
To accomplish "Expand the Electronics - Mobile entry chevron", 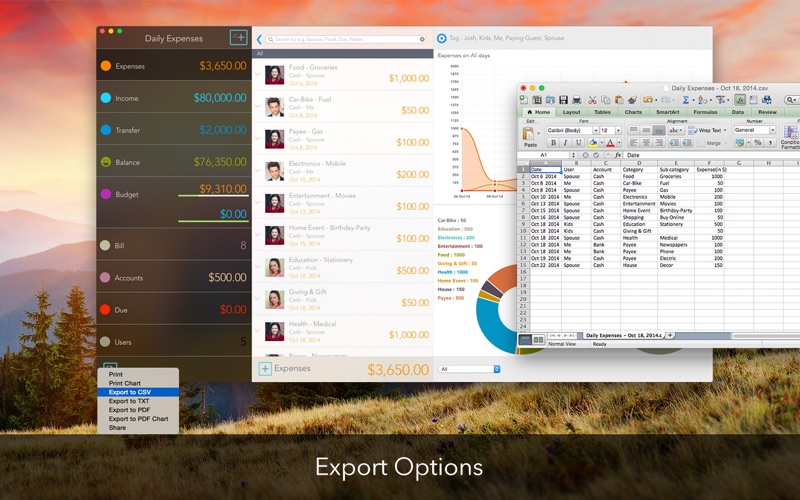I will pyautogui.click(x=258, y=171).
